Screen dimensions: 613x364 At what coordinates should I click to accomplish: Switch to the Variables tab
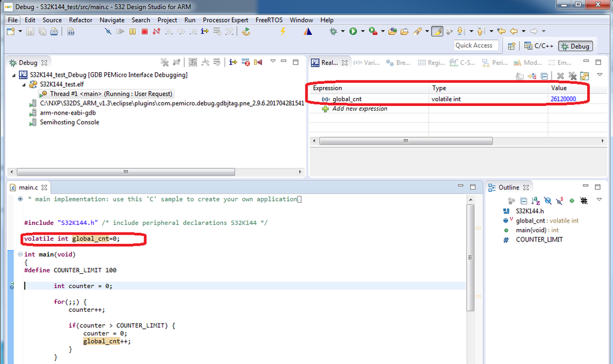pyautogui.click(x=366, y=63)
